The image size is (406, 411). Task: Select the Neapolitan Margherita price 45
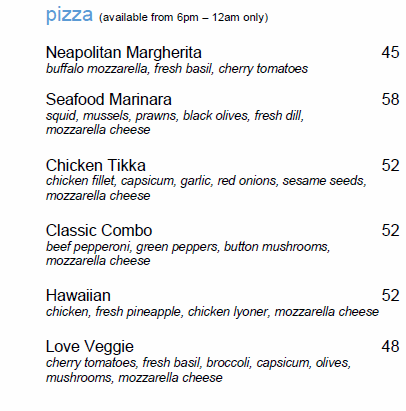390,52
